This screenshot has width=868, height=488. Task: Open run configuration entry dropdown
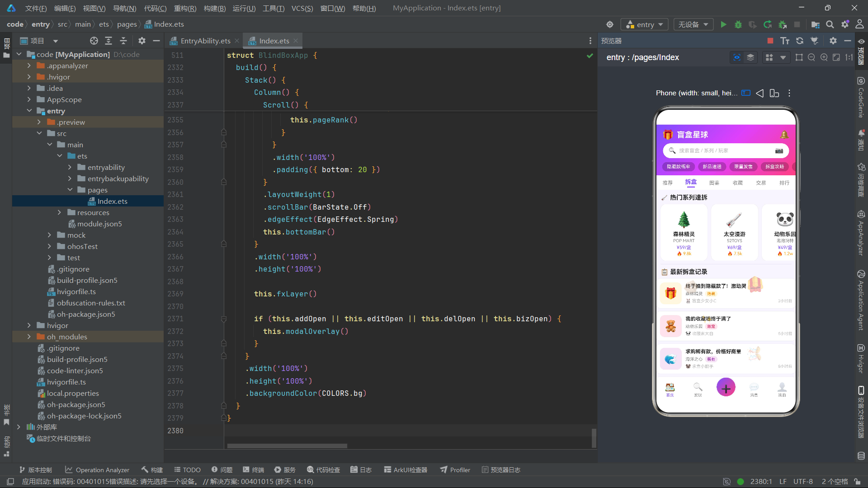coord(645,24)
